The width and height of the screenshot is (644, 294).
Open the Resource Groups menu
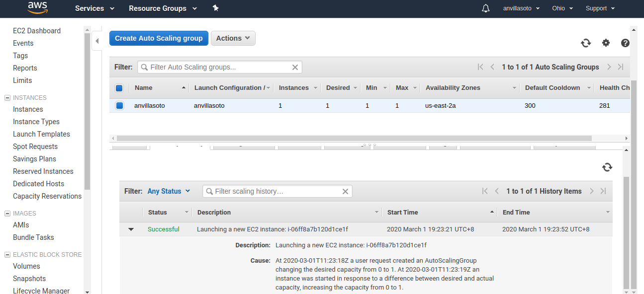click(163, 8)
